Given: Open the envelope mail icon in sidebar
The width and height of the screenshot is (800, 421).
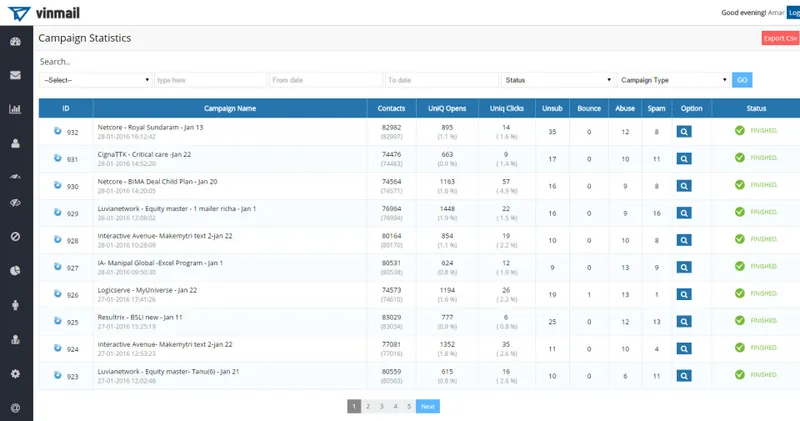Looking at the screenshot, I should (15, 75).
